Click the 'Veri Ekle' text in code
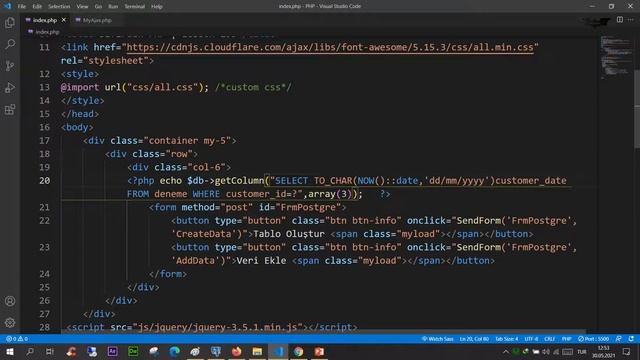The height and width of the screenshot is (360, 640). (x=262, y=260)
